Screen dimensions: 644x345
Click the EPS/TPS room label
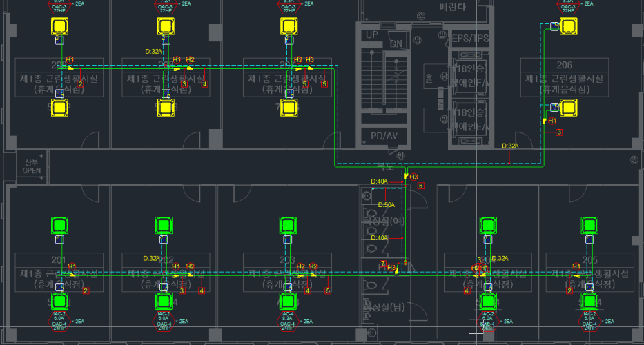point(469,37)
